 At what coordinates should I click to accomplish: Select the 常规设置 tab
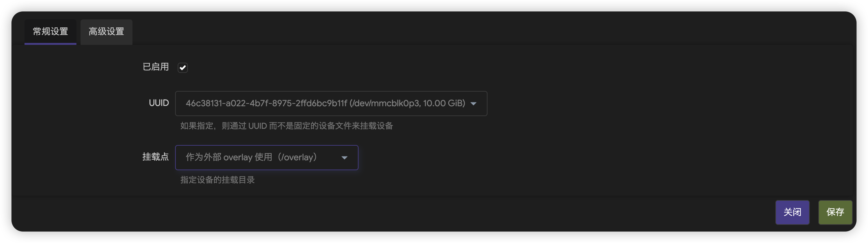point(50,31)
